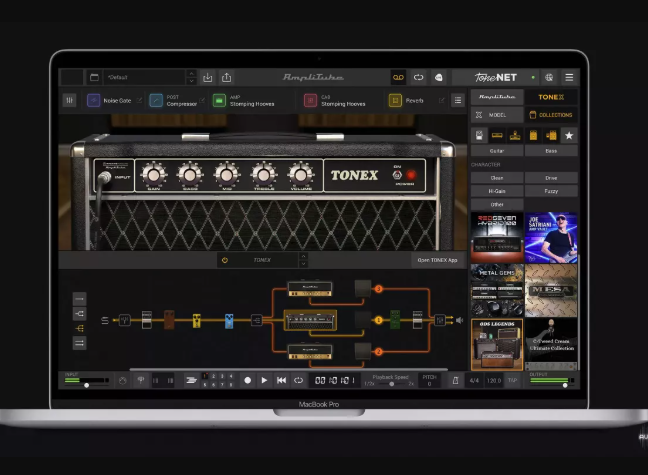Switch to the TONEX browser tab
The height and width of the screenshot is (475, 648).
pos(551,97)
